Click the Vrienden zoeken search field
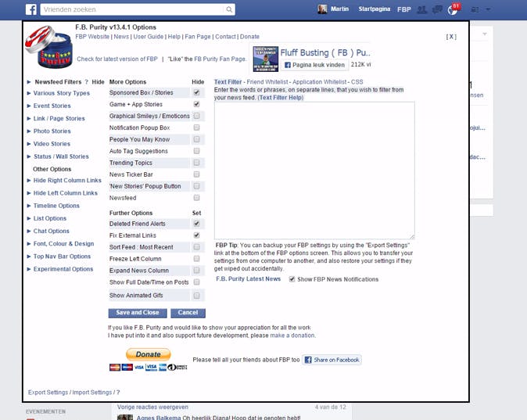Viewport: 527px width, 420px height. click(x=133, y=9)
